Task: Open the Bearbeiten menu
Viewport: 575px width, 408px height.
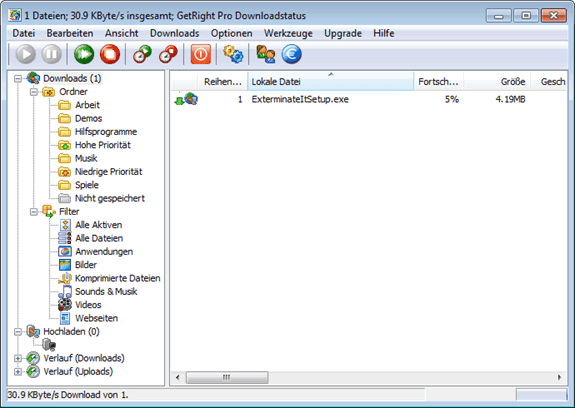Action: click(x=70, y=33)
